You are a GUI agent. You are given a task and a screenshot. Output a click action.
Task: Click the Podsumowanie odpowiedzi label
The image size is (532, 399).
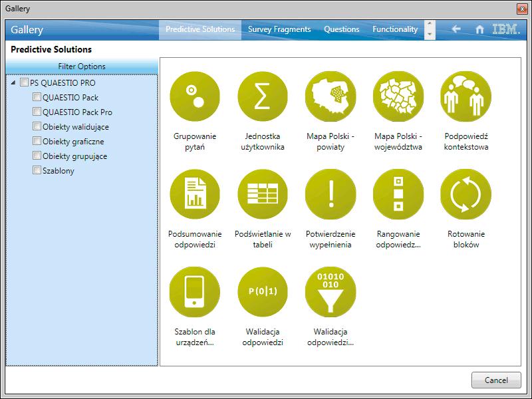click(x=195, y=239)
